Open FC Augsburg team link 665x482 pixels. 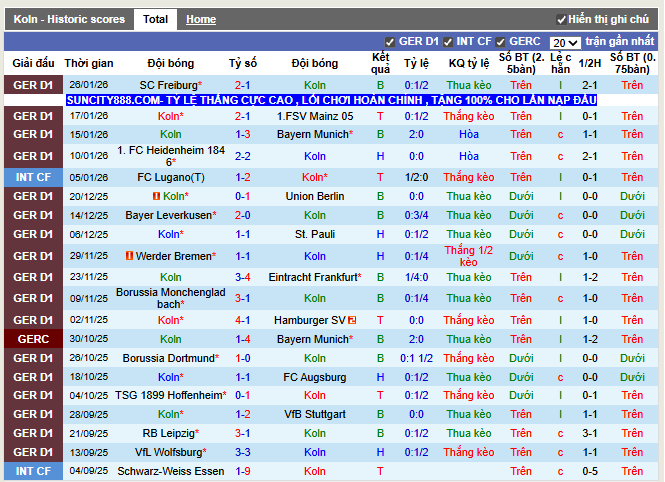click(315, 377)
